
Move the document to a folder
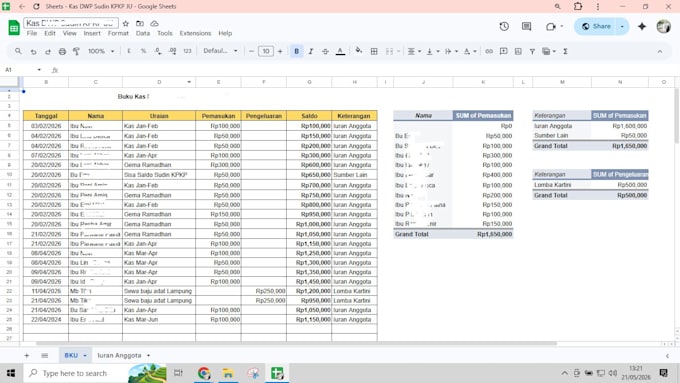click(x=140, y=23)
